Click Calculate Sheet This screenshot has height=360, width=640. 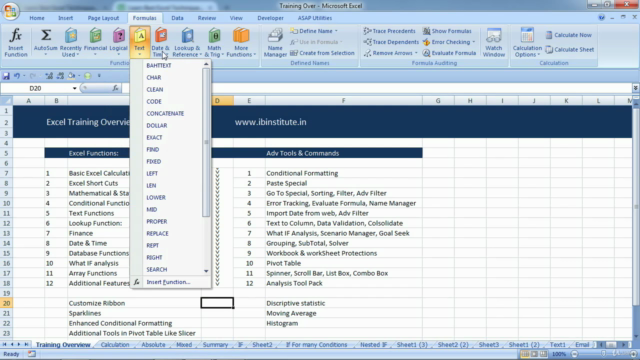click(x=570, y=50)
